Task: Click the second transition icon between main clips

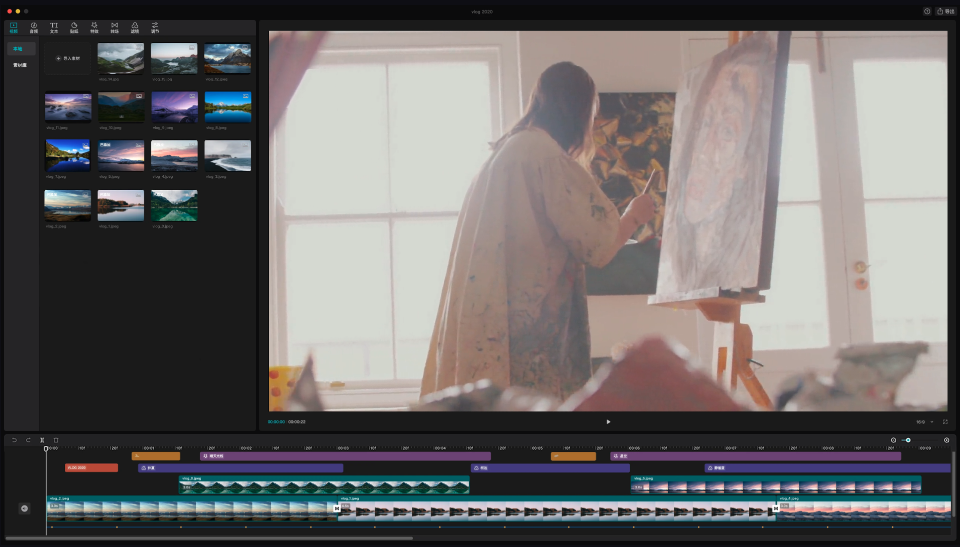Action: pos(776,508)
